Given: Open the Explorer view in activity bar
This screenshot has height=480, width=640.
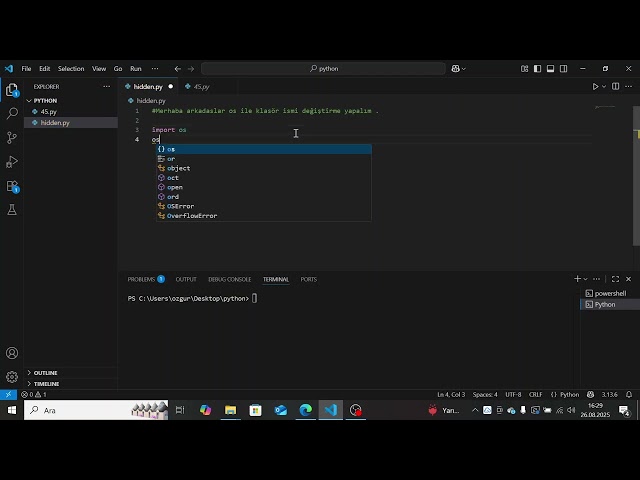Looking at the screenshot, I should [12, 90].
